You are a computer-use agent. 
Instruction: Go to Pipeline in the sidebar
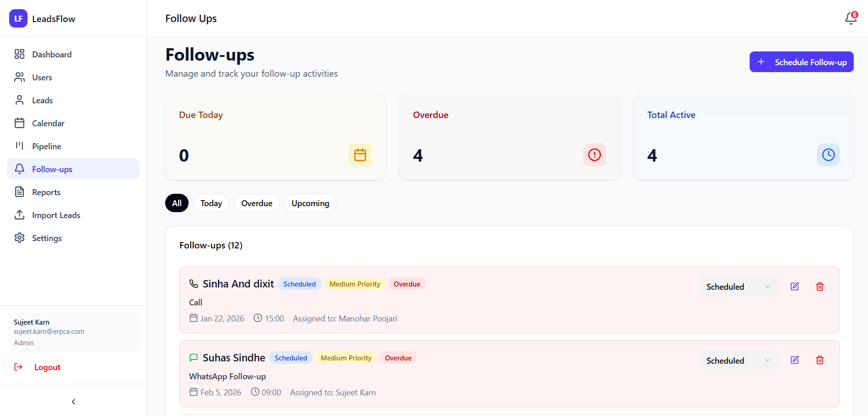(x=46, y=146)
